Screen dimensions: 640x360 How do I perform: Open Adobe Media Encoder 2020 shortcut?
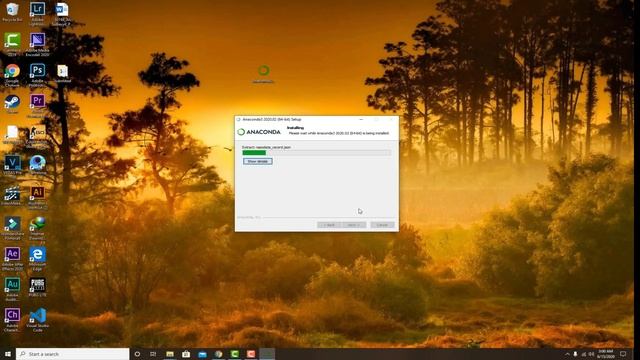37,44
